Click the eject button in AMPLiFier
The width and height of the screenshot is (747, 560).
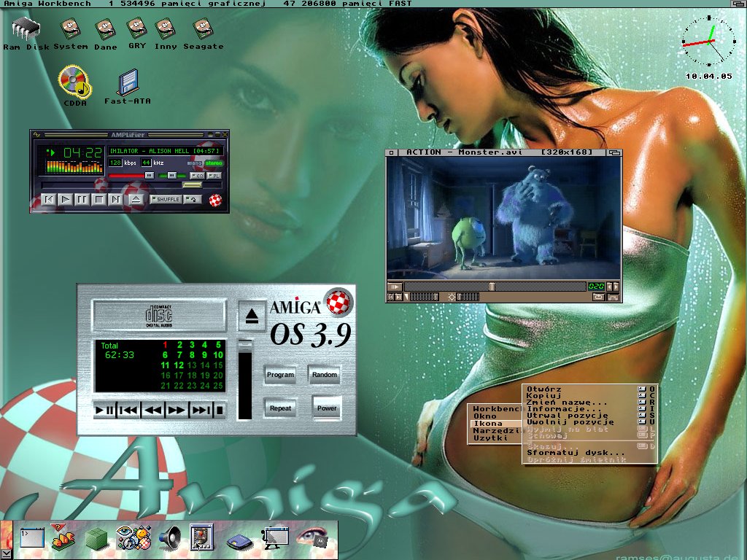point(136,200)
